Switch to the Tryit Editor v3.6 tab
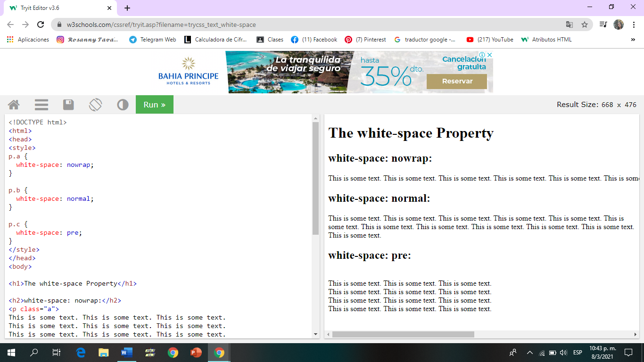 point(57,8)
